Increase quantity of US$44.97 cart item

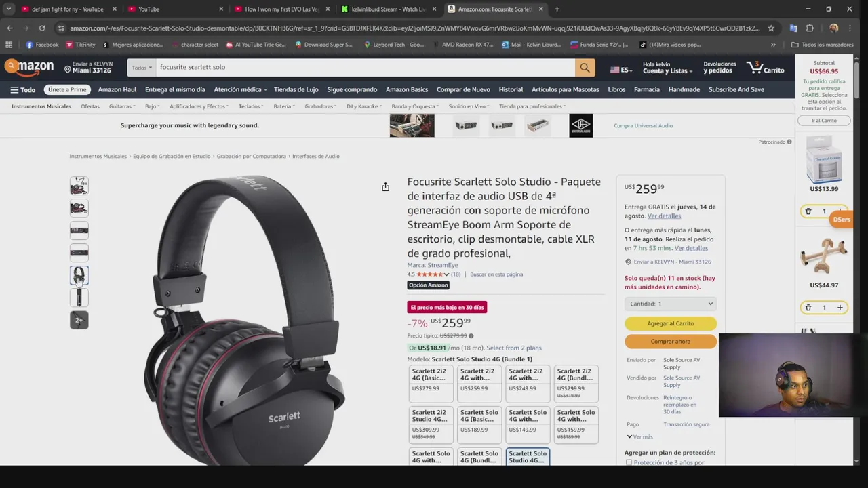pyautogui.click(x=840, y=308)
